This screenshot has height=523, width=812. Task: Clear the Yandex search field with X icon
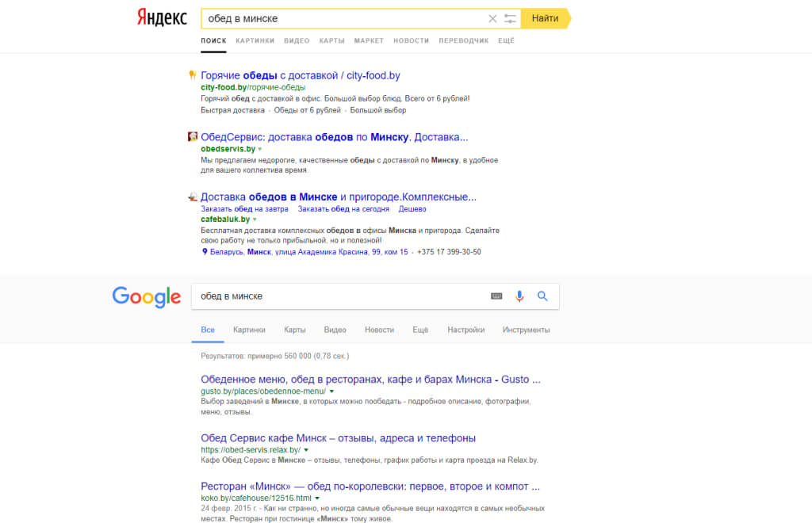pyautogui.click(x=492, y=18)
